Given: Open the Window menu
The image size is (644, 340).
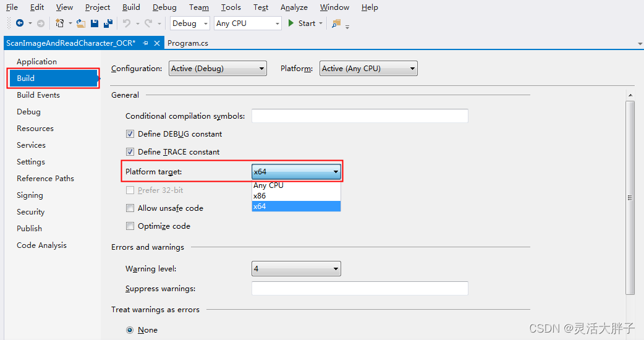Looking at the screenshot, I should (x=334, y=7).
